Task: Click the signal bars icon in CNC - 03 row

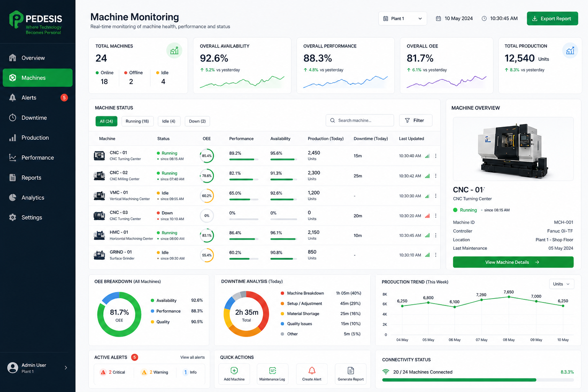Action: coord(427,216)
